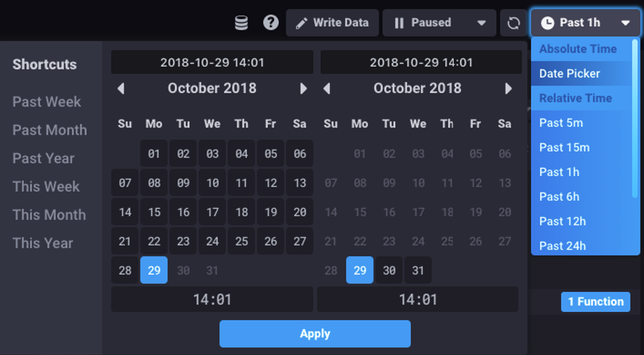Image resolution: width=644 pixels, height=355 pixels.
Task: Pick day 31 in the right calendar
Action: click(x=418, y=271)
